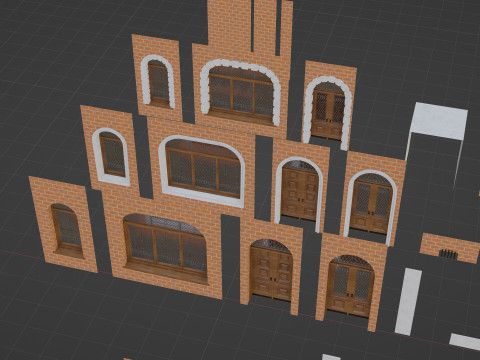The image size is (480, 360).
Task: Select the white vertical plank object
Action: coord(409,301)
